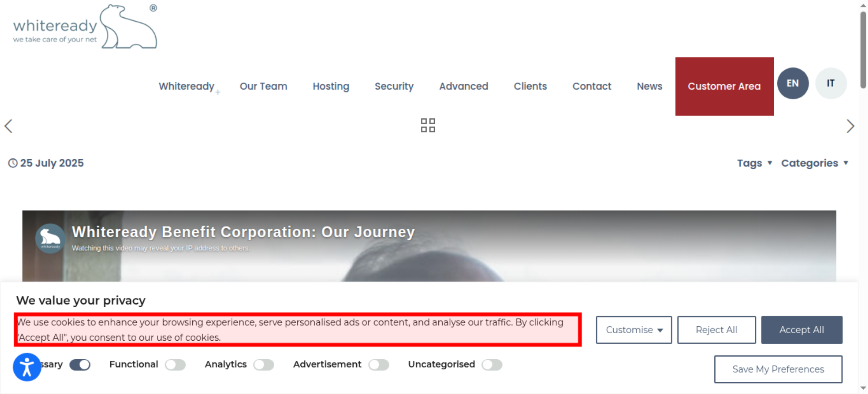Screen dimensions: 868x394
Task: Open the Customer Area button
Action: 724,86
